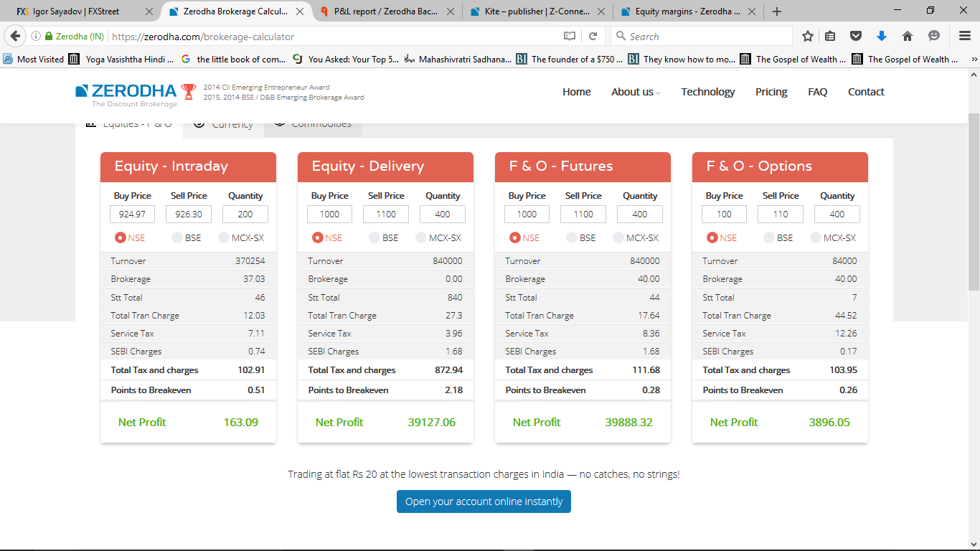Edit F&O Futures quantity field
980x551 pixels.
click(x=640, y=214)
